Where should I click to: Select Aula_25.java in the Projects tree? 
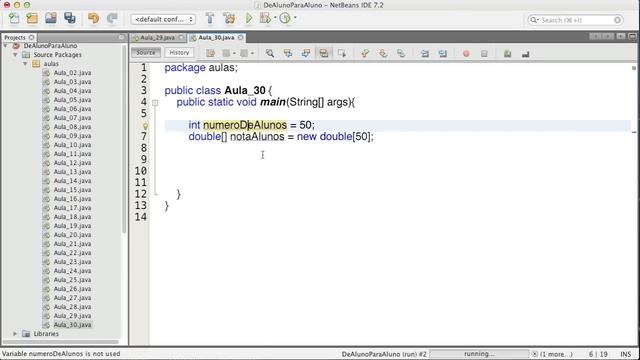pyautogui.click(x=72, y=280)
